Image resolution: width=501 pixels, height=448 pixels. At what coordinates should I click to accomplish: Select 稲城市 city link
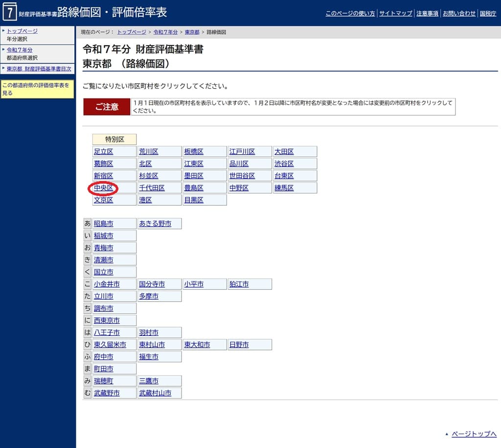104,236
